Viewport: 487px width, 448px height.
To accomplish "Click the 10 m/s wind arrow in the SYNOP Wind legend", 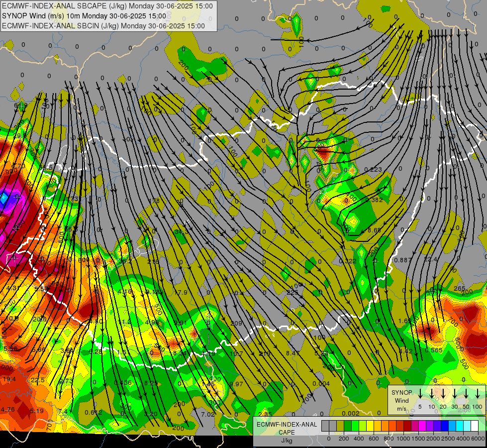I will click(x=431, y=394).
